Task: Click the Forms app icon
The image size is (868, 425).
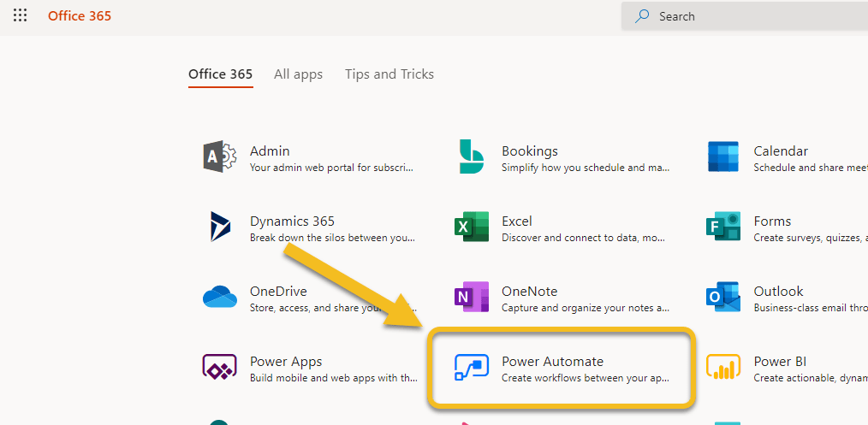Action: pos(723,227)
